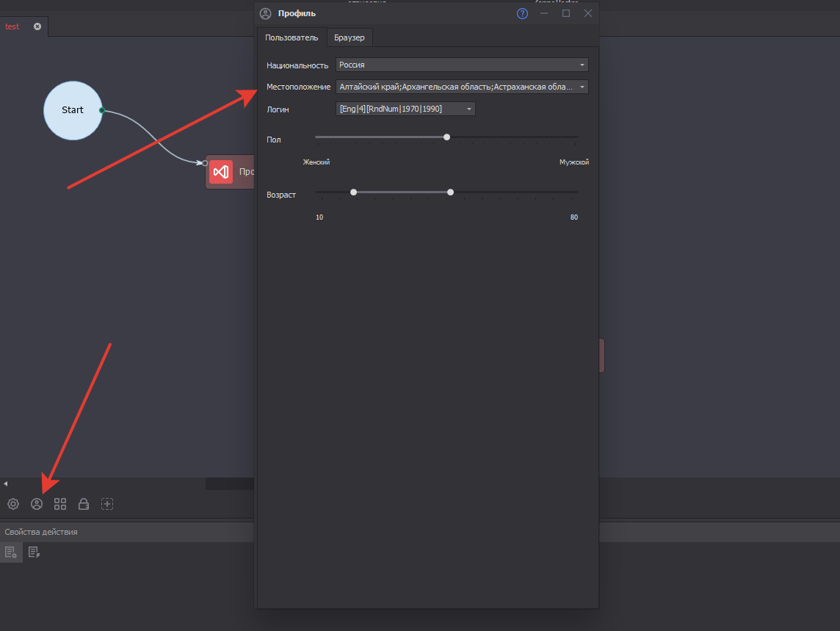Switch to the Пользователь tab
840x631 pixels.
292,37
